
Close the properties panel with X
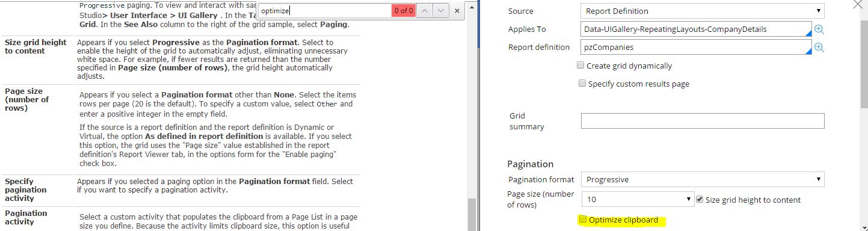point(858,4)
